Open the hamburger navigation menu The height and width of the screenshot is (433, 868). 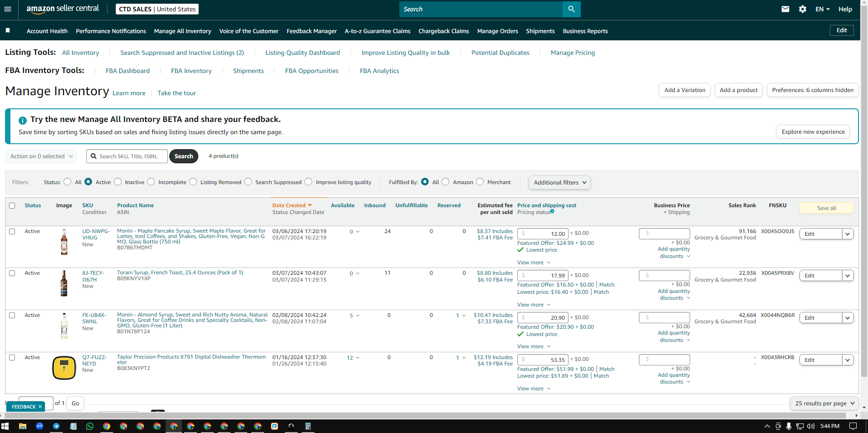(x=8, y=9)
